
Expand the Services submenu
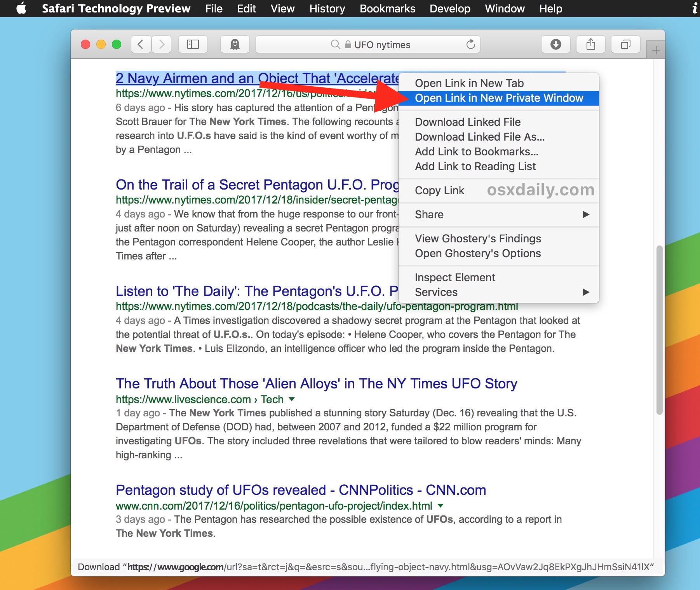coord(499,292)
